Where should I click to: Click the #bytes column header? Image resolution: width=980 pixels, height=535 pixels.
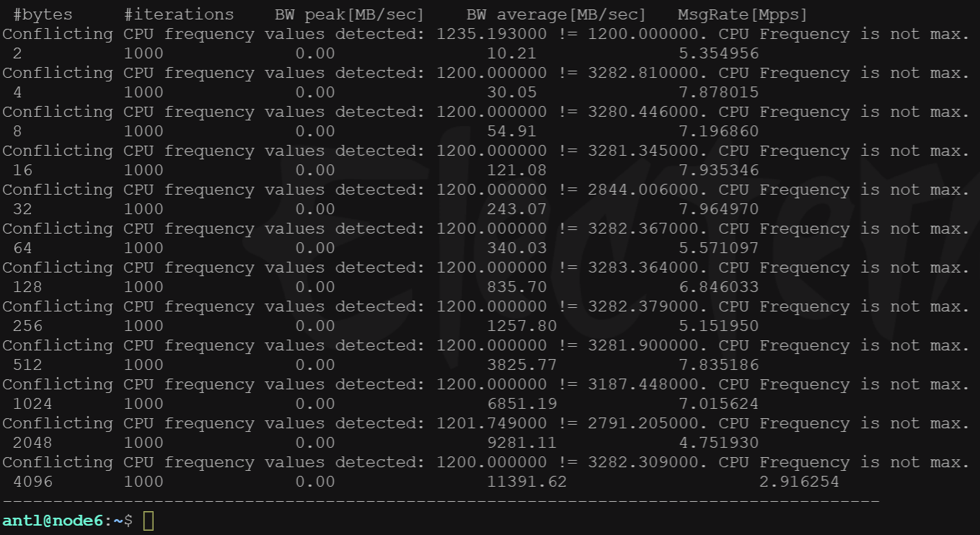pyautogui.click(x=43, y=14)
